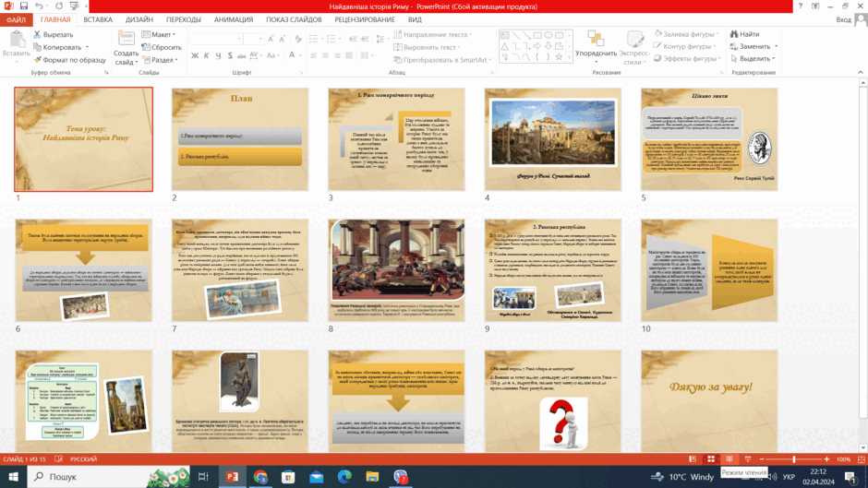Click the Slide Sorter view icon in status bar
The image size is (868, 488).
711,459
